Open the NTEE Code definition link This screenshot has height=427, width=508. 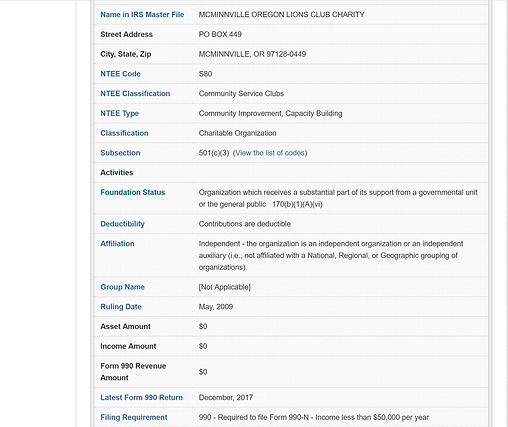coord(120,74)
